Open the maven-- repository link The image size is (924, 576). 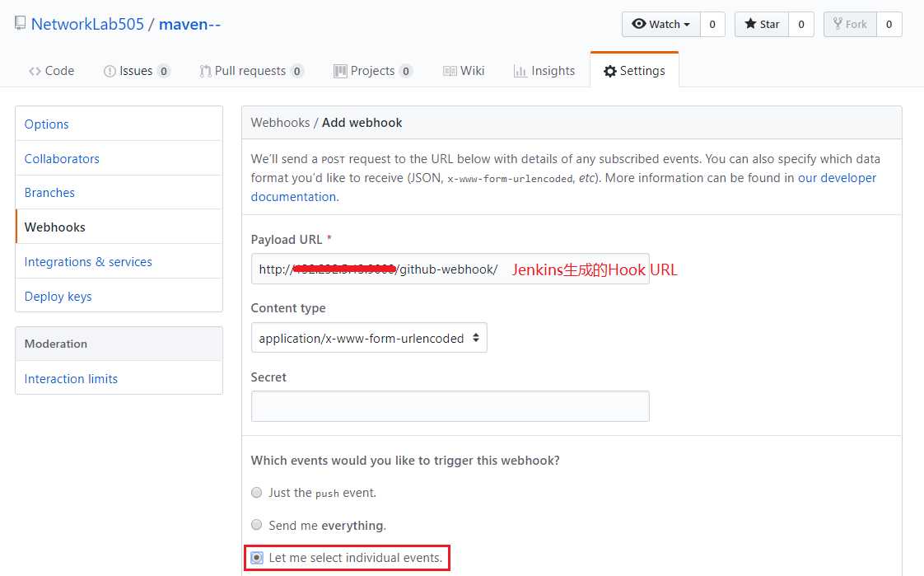click(x=189, y=24)
